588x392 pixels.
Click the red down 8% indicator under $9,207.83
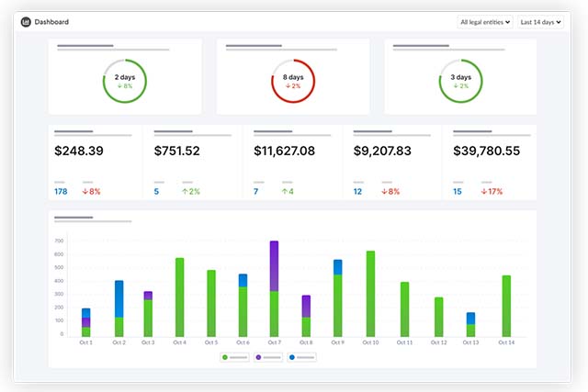coord(390,191)
